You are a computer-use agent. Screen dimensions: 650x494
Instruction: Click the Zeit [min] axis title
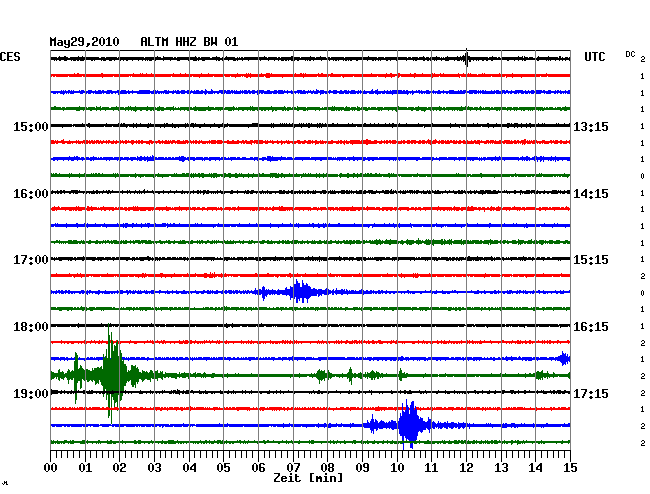click(x=308, y=478)
